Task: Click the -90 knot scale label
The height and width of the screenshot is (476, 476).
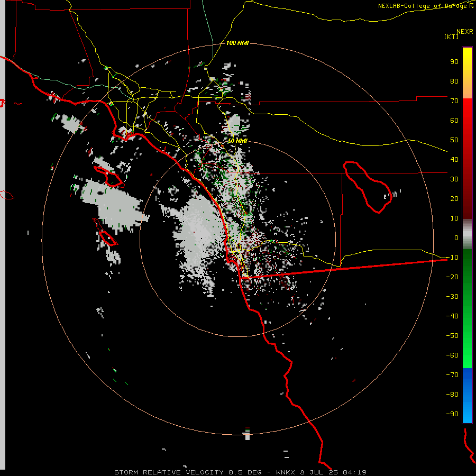Action: [452, 414]
